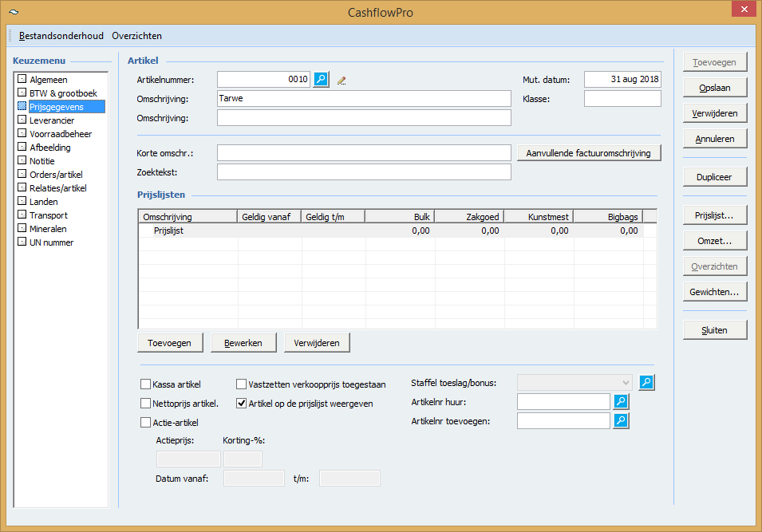Select BTW & grootboek in Keuzemenu

pos(63,93)
